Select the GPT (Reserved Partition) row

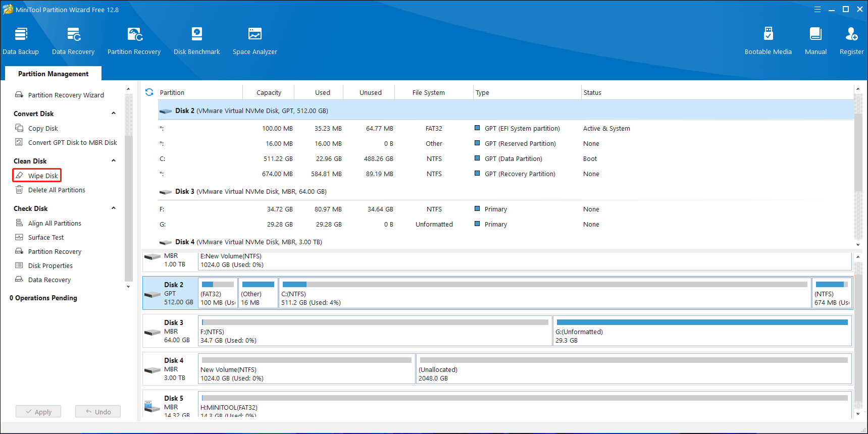point(505,143)
